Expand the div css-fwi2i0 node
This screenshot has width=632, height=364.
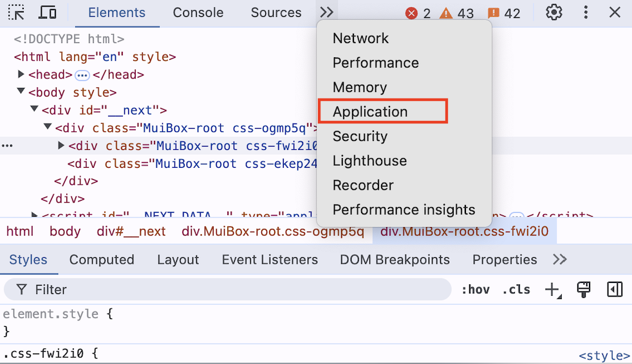coord(61,145)
